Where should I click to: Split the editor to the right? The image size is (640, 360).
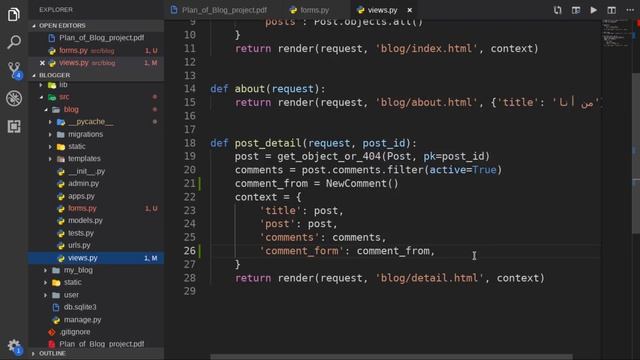click(x=611, y=10)
